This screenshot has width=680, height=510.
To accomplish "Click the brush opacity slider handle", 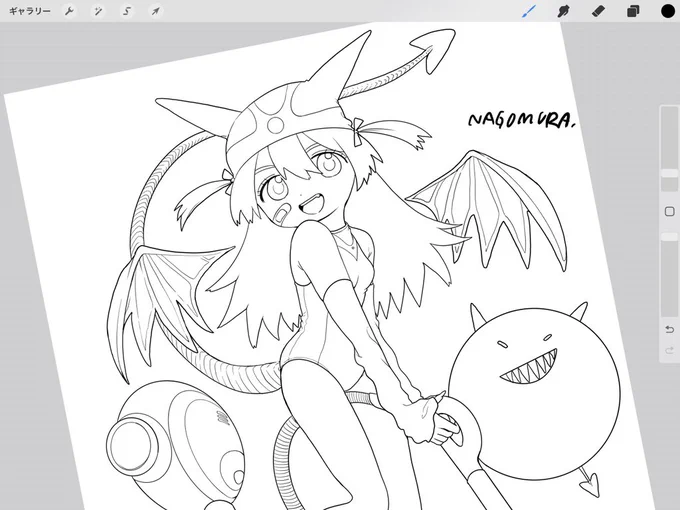I will pyautogui.click(x=669, y=236).
